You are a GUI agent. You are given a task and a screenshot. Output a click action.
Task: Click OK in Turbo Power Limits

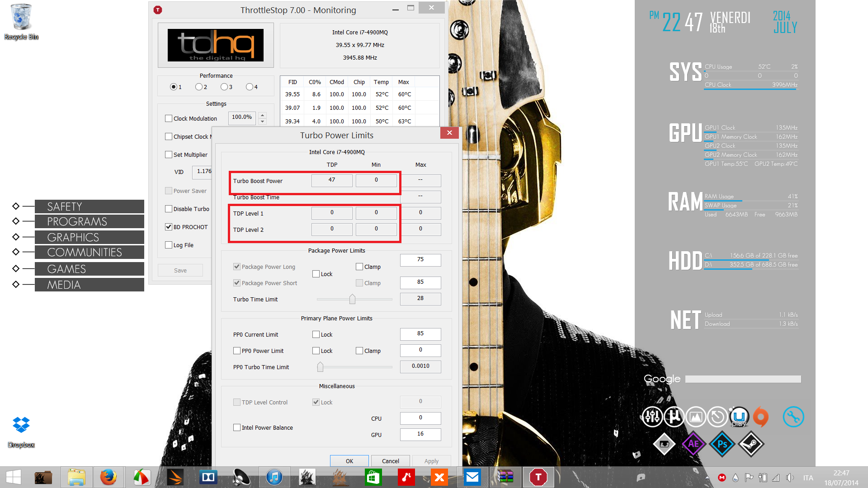click(x=349, y=461)
